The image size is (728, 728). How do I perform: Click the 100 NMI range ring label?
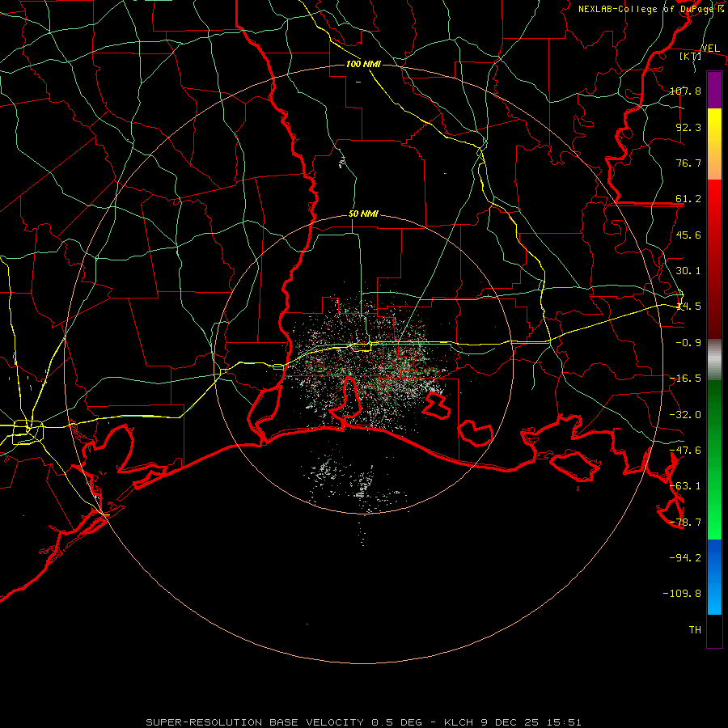[x=363, y=64]
